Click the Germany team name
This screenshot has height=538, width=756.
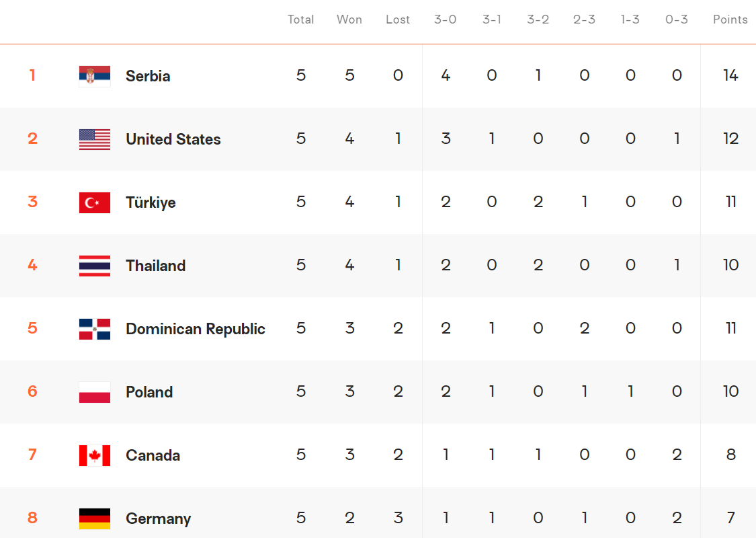158,518
